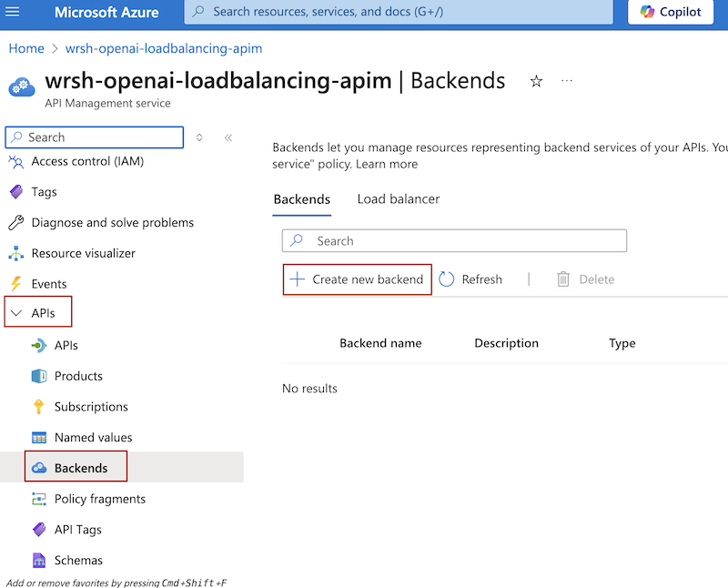Sort by Backend name column header
The height and width of the screenshot is (588, 728).
tap(380, 343)
